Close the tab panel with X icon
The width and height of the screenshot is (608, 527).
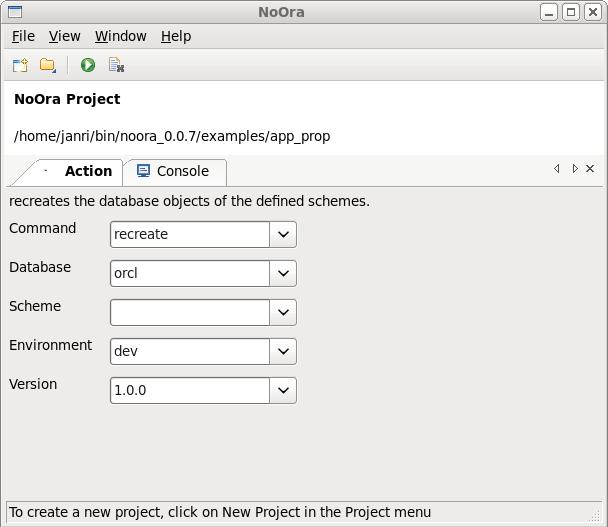pos(590,169)
